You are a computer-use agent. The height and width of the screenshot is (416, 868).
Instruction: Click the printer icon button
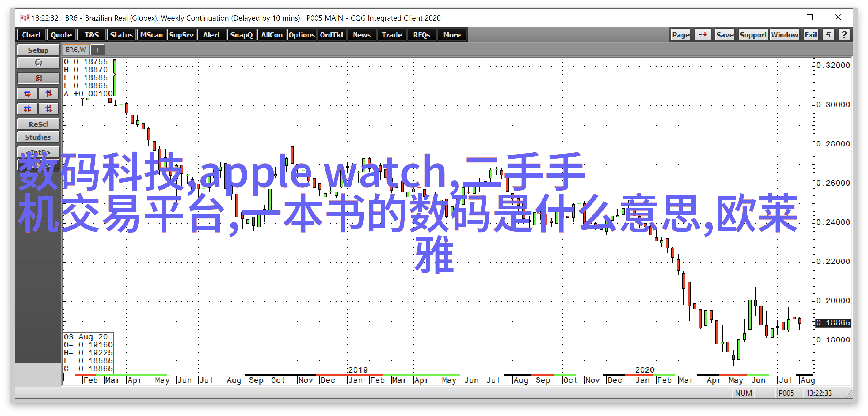pos(38,63)
